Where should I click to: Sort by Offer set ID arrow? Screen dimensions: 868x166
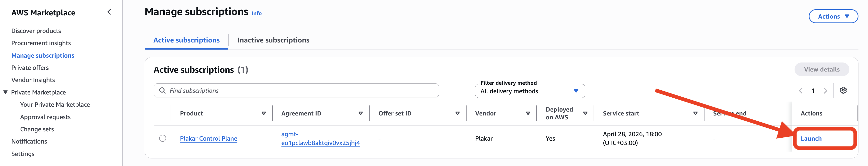click(x=457, y=114)
